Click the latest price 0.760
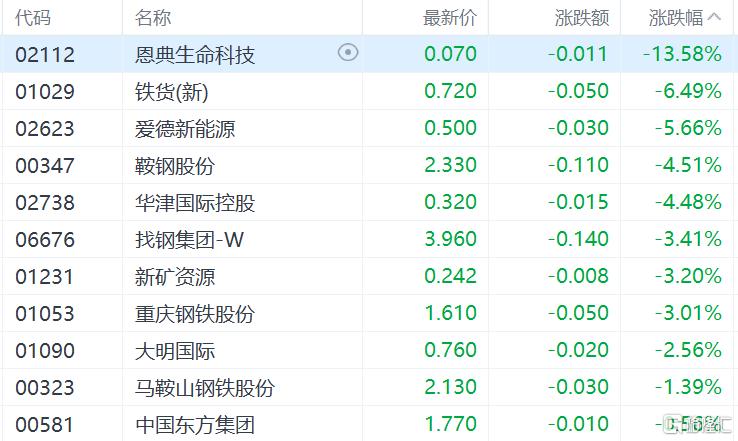Image resolution: width=738 pixels, height=441 pixels. [450, 350]
